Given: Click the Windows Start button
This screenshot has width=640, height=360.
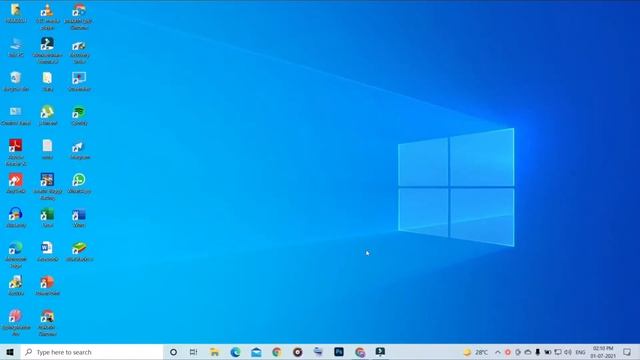Looking at the screenshot, I should point(10,352).
